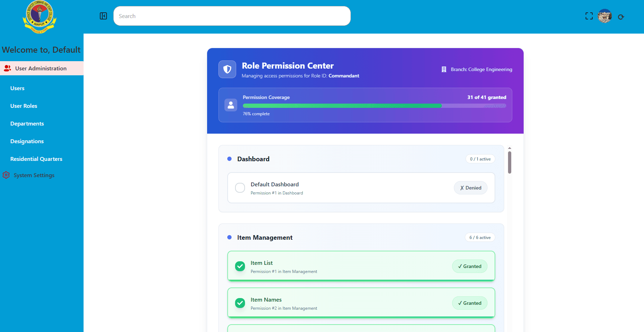Image resolution: width=644 pixels, height=332 pixels.
Task: Click the "Role Permission Center" heading
Action: pyautogui.click(x=288, y=66)
